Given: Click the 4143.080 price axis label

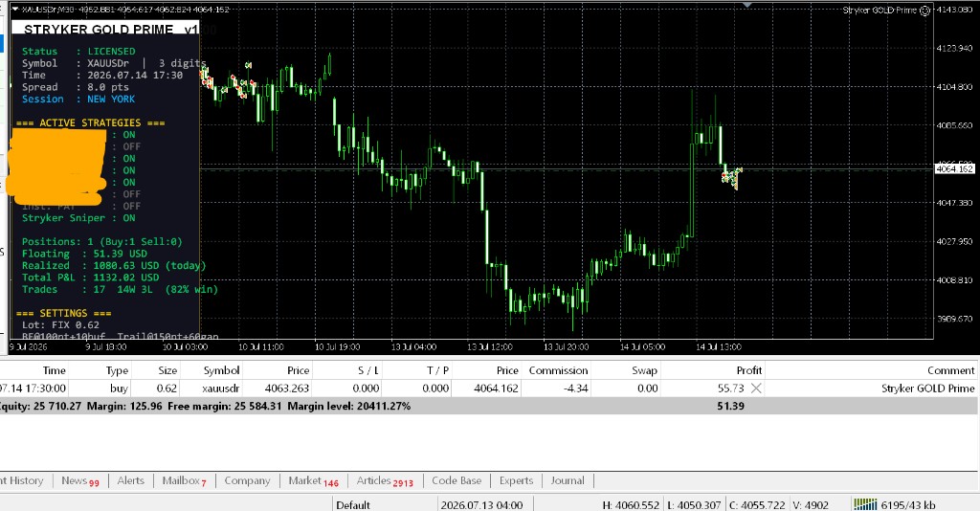Looking at the screenshot, I should click(955, 10).
